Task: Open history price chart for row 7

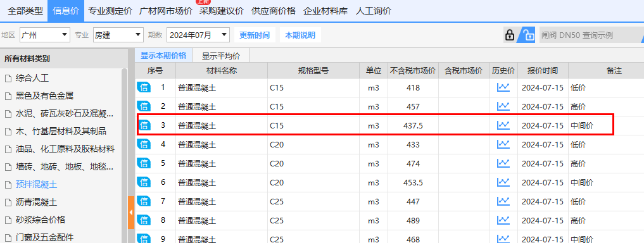Action: point(503,201)
